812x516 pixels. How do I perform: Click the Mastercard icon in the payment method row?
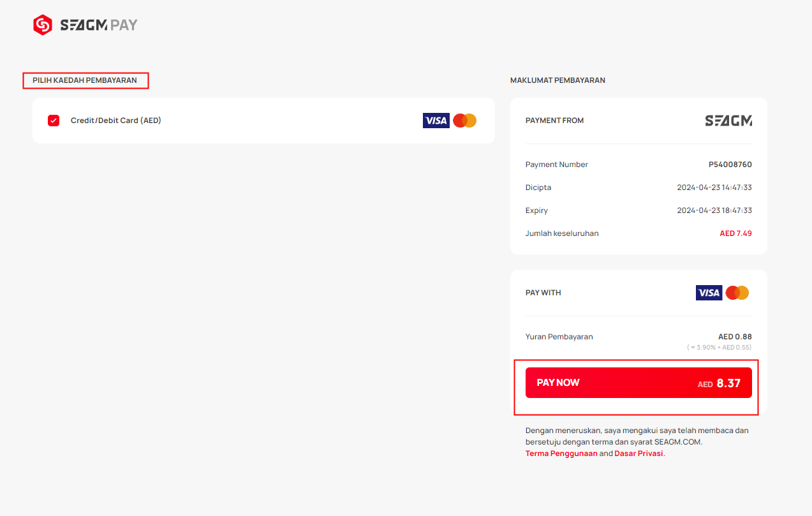465,121
